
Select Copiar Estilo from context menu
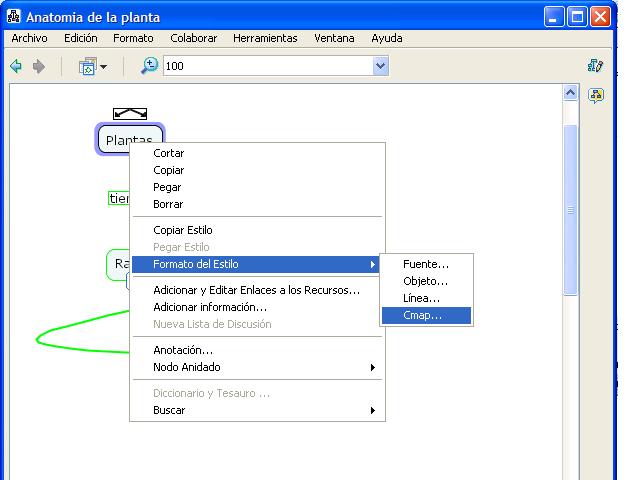[181, 230]
